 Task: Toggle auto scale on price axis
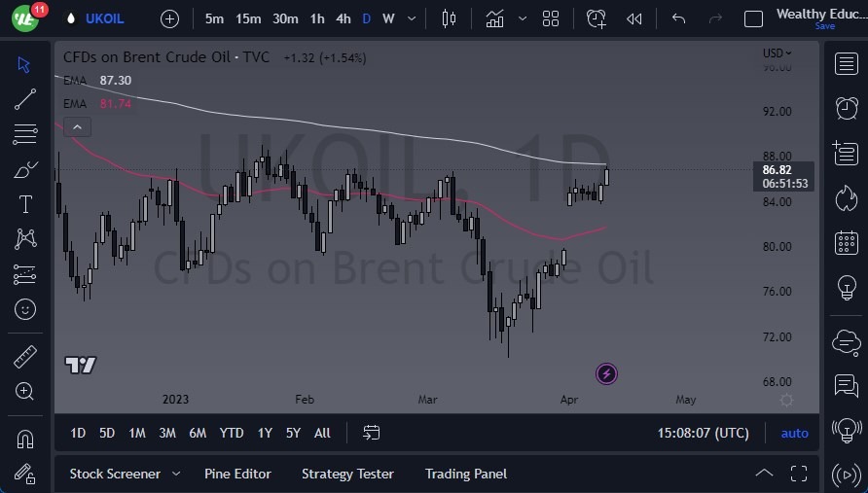(x=794, y=433)
